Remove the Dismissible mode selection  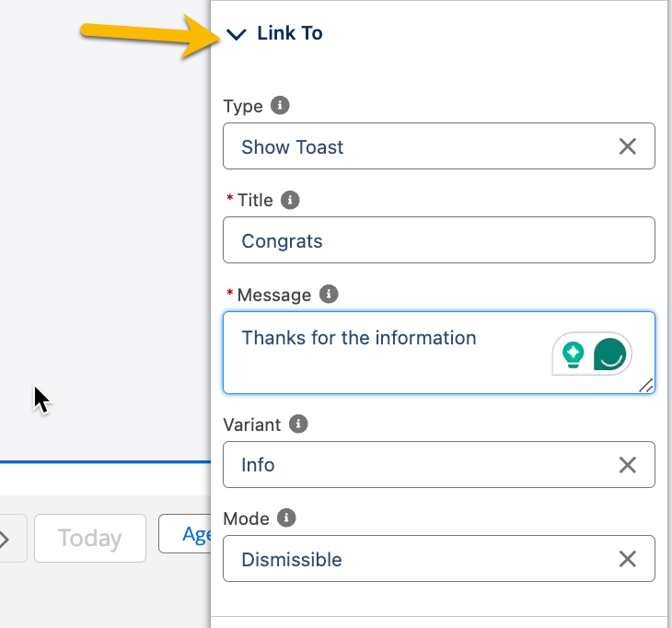628,559
